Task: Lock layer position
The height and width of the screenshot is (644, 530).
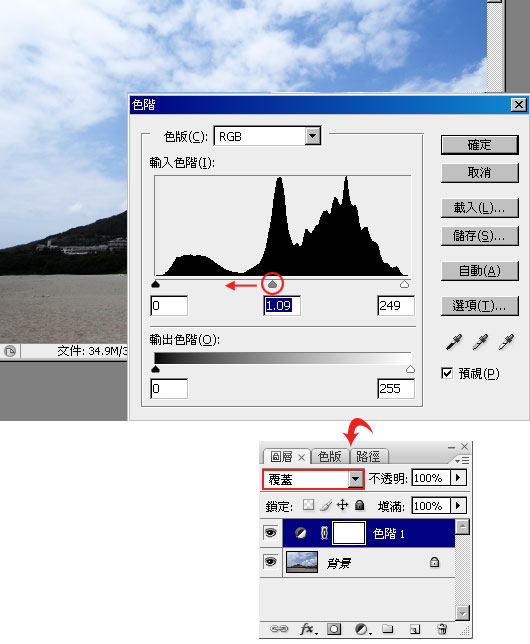Action: pos(342,505)
